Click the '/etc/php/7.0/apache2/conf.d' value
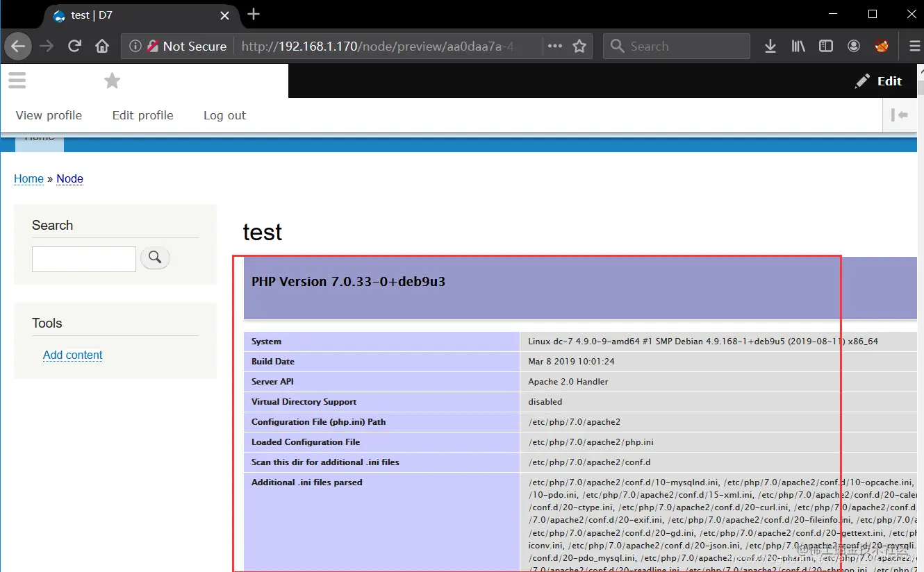The width and height of the screenshot is (924, 572). [589, 462]
